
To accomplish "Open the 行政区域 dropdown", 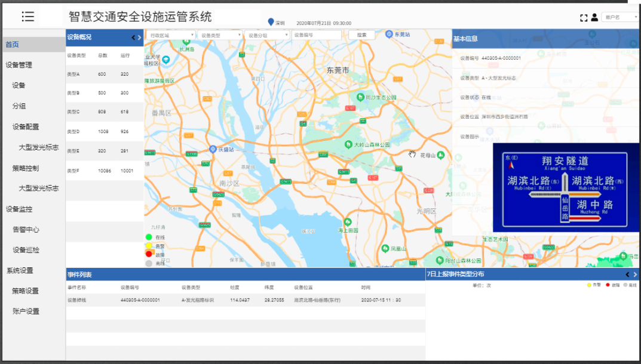I will click(170, 35).
